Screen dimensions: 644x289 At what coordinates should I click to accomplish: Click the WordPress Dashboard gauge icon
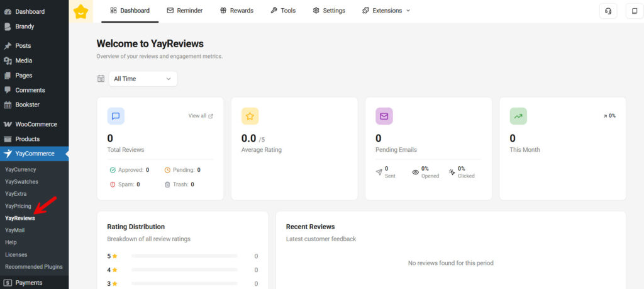8,11
